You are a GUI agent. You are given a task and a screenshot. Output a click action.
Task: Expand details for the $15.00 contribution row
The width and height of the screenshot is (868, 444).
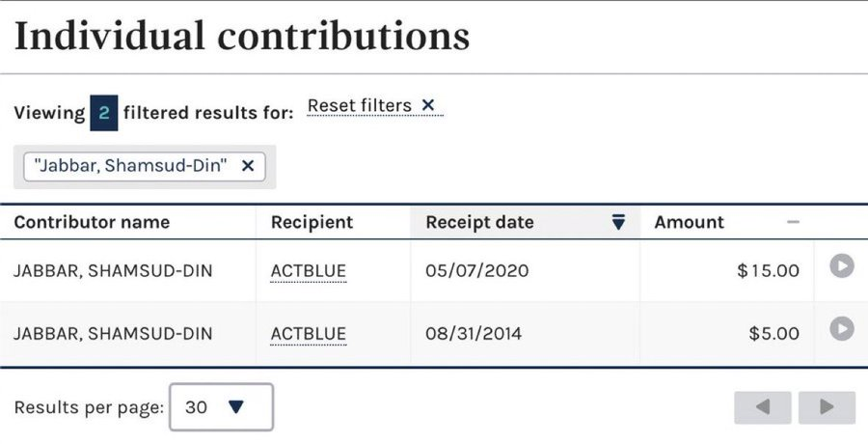point(842,267)
